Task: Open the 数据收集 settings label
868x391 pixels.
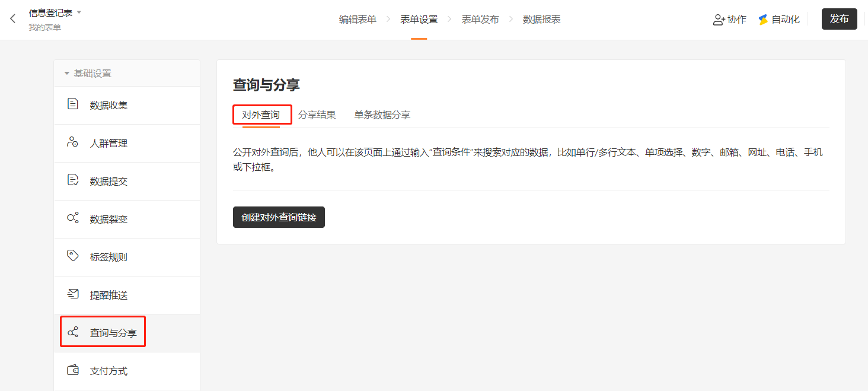Action: click(108, 106)
